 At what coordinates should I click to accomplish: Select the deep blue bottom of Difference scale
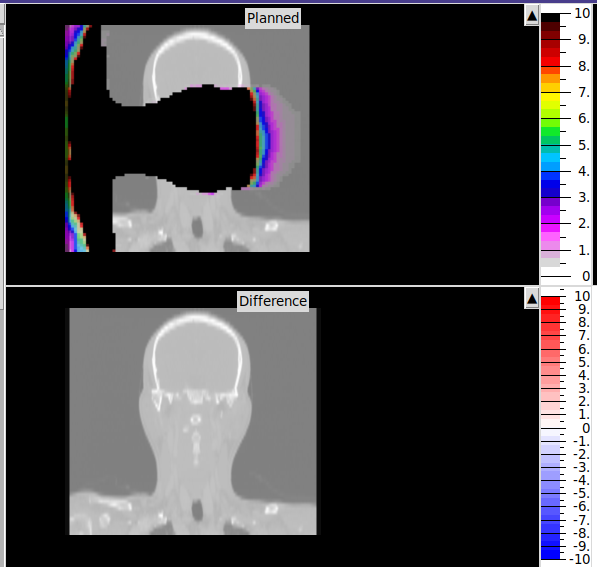[550, 553]
